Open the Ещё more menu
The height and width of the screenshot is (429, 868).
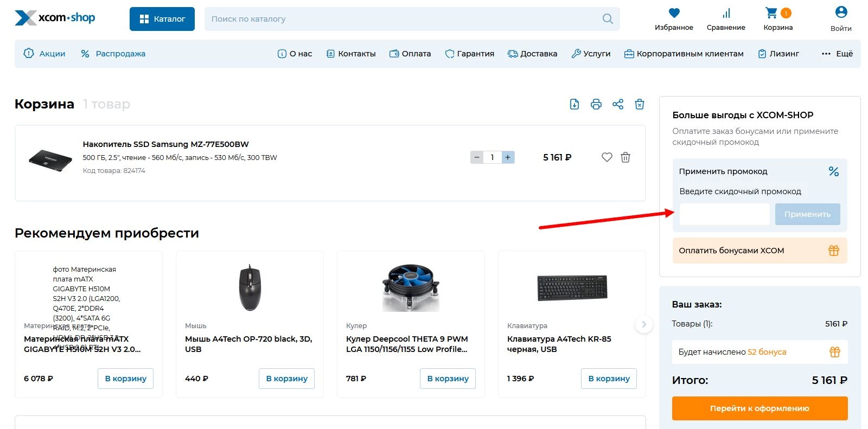(837, 54)
